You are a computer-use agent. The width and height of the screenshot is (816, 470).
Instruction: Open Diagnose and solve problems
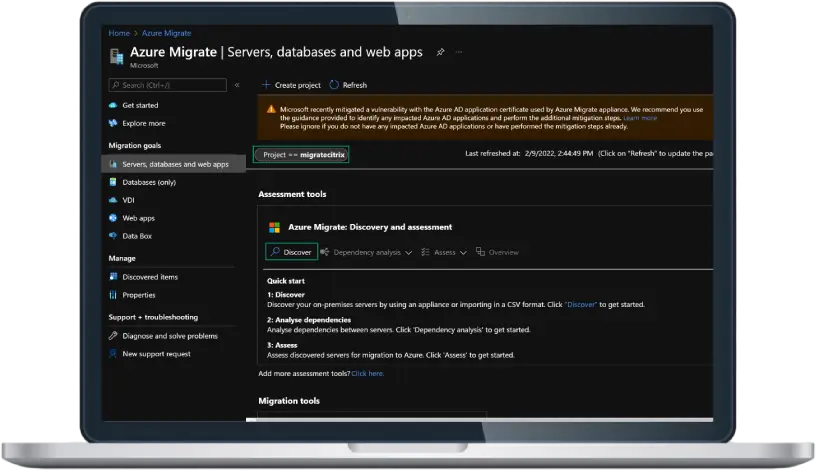(170, 336)
